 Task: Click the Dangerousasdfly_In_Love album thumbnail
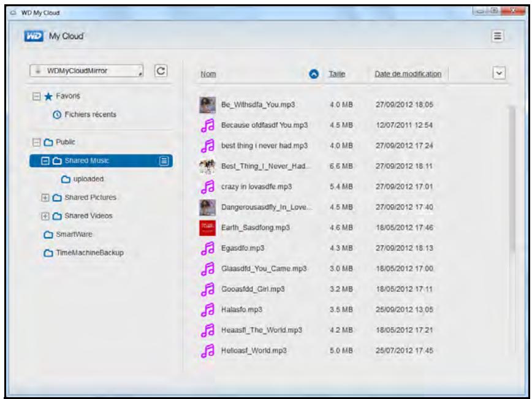(207, 207)
